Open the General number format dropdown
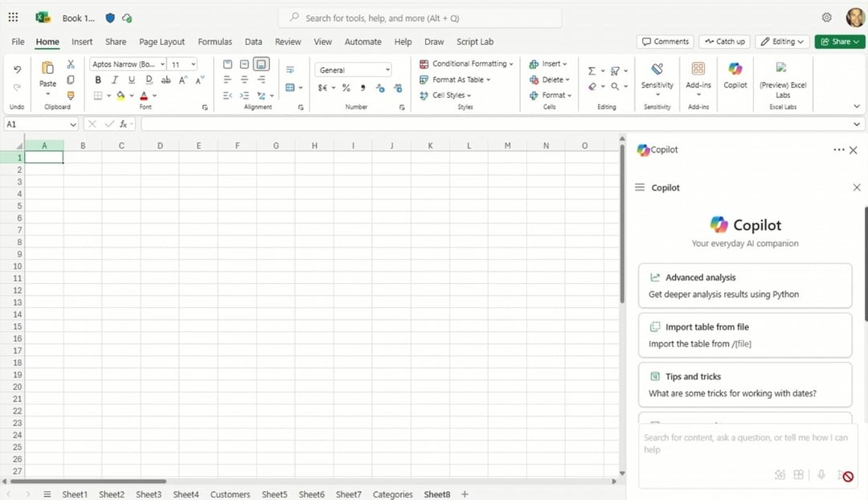 [x=352, y=69]
